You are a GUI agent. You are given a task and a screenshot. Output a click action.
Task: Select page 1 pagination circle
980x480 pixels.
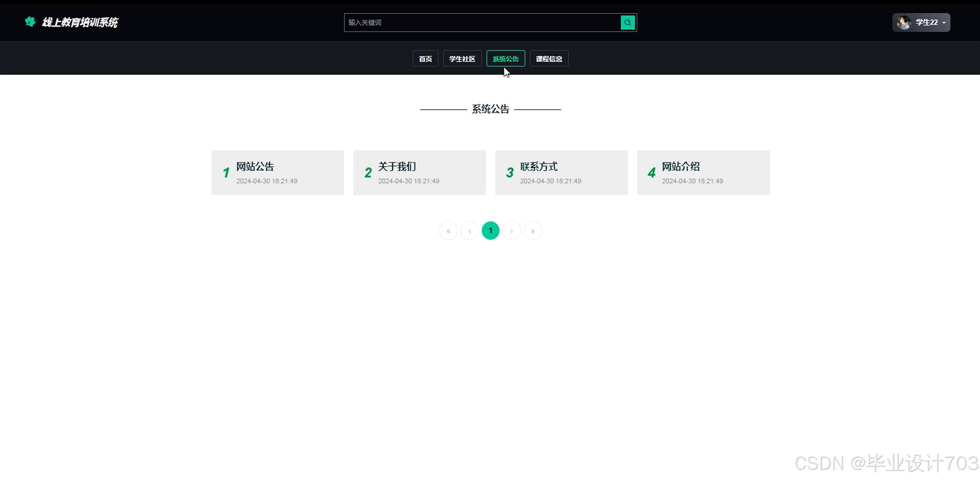pyautogui.click(x=491, y=231)
